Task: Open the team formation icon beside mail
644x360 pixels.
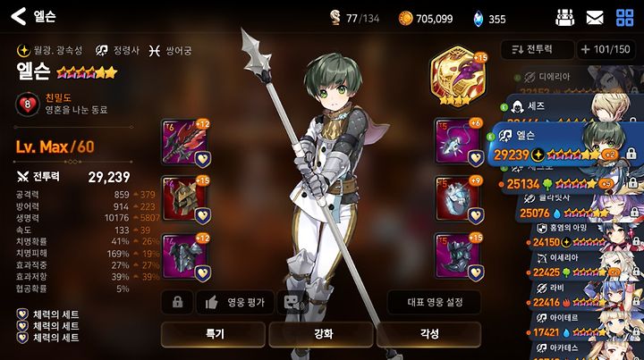Action: 565,18
